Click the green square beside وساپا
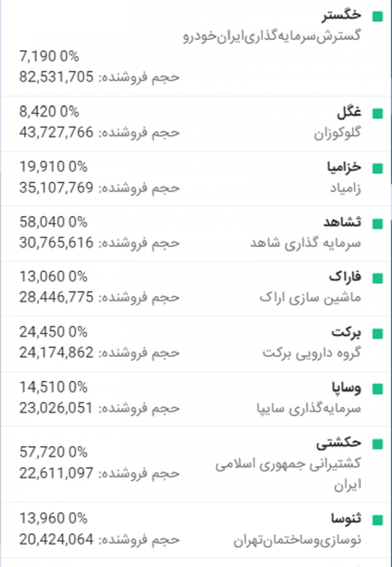This screenshot has height=567, width=392. click(x=378, y=389)
